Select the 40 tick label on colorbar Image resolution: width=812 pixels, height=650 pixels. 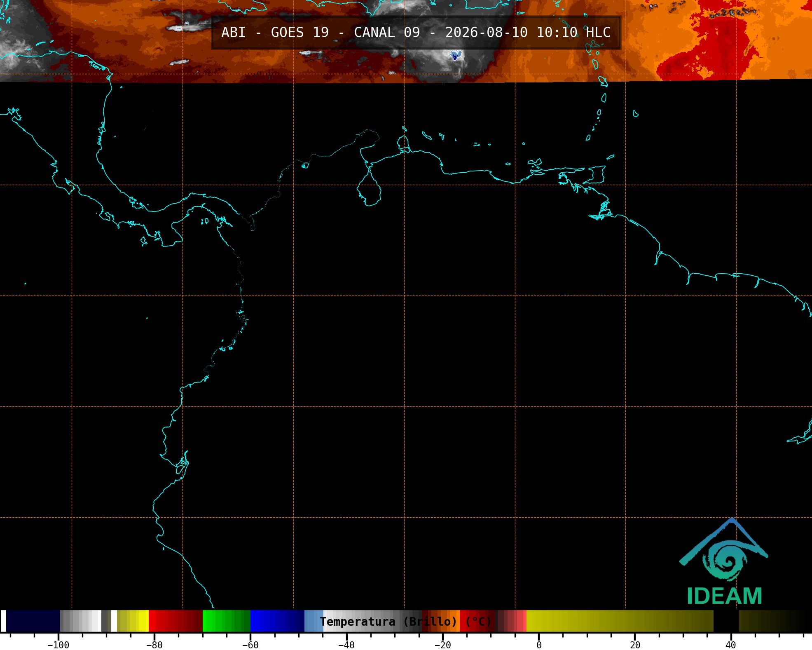731,645
